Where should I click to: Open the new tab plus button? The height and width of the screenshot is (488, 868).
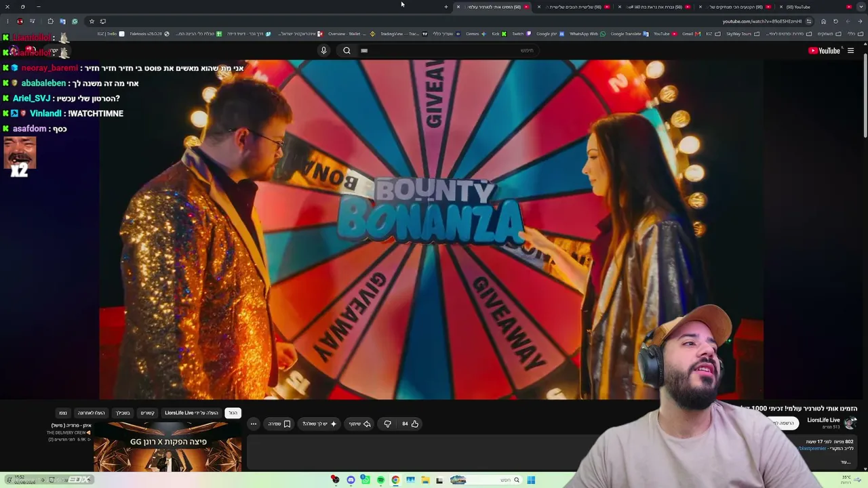coord(446,7)
